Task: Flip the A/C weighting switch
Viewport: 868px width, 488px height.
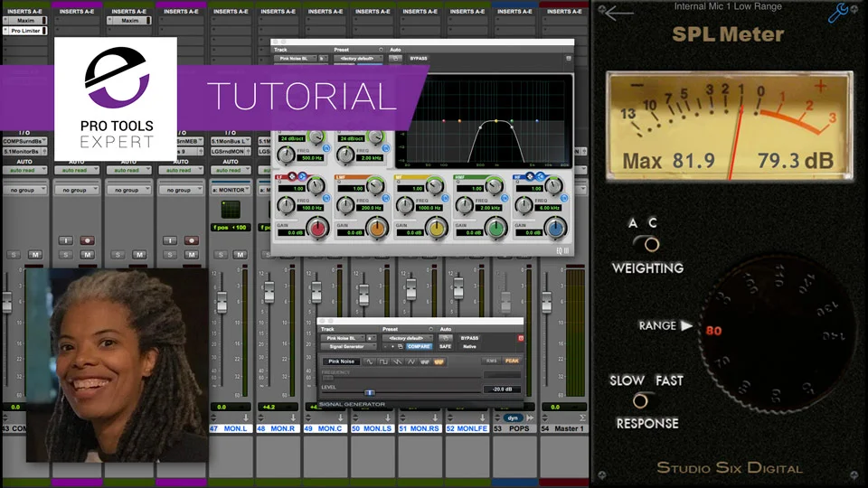Action: point(647,243)
